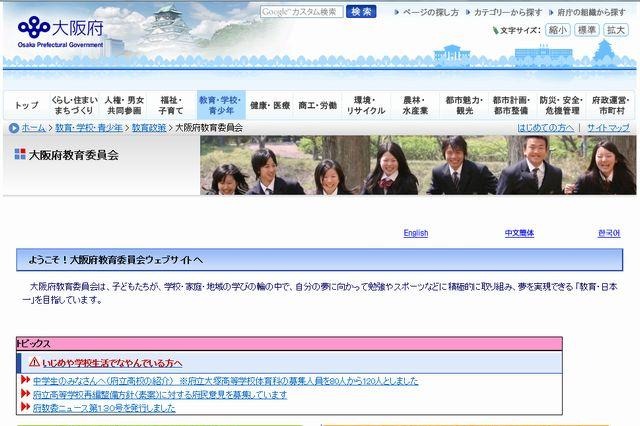Screen dimensions: 640x426
Task: Open the 健康・医療 navigation tab
Action: (270, 105)
